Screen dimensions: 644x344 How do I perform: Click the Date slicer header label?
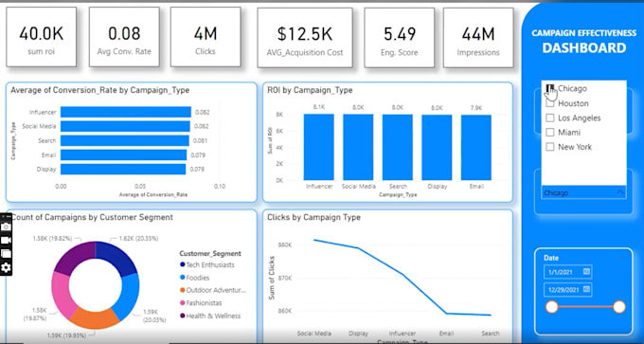click(x=551, y=258)
